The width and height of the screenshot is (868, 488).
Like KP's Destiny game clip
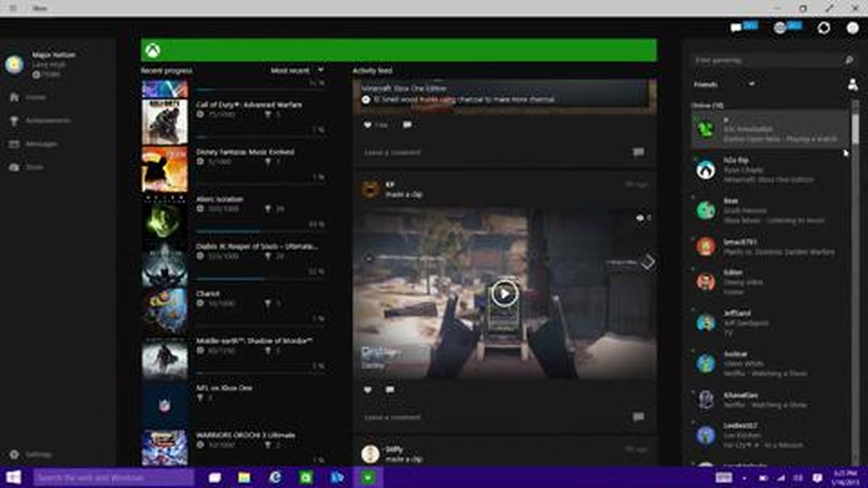pyautogui.click(x=368, y=390)
